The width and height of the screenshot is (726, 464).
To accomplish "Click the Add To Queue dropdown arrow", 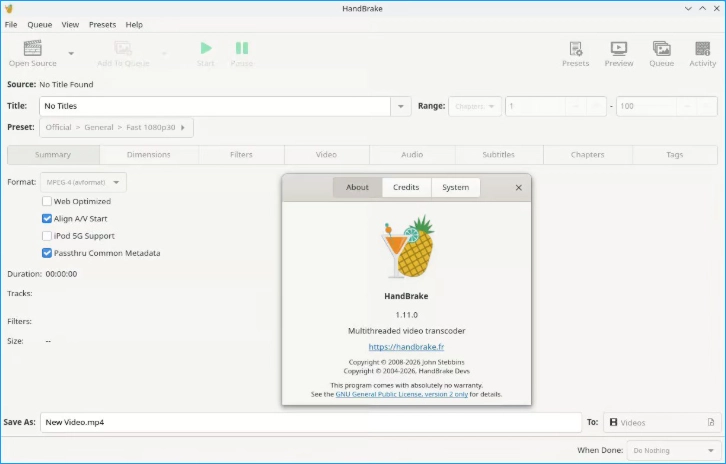I will 164,53.
